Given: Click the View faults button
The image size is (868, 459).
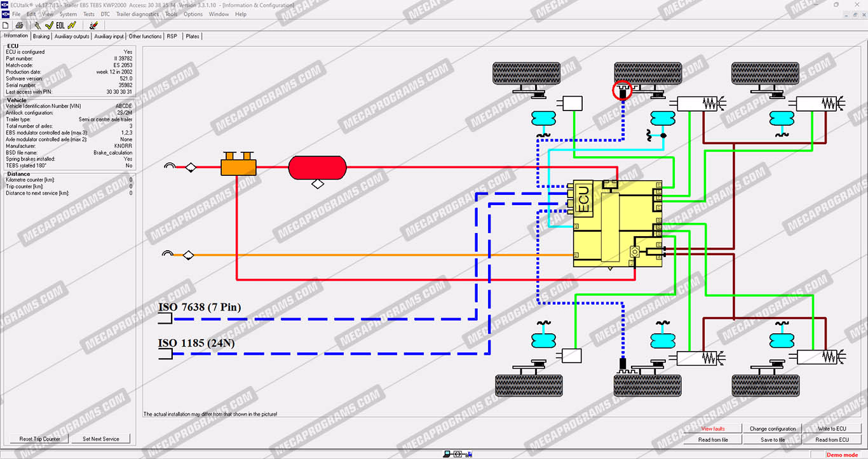Looking at the screenshot, I should click(x=713, y=429).
